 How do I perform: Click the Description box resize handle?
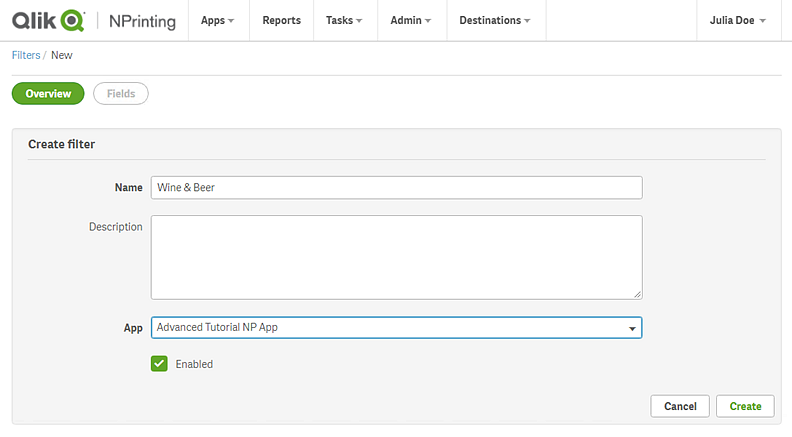point(637,294)
